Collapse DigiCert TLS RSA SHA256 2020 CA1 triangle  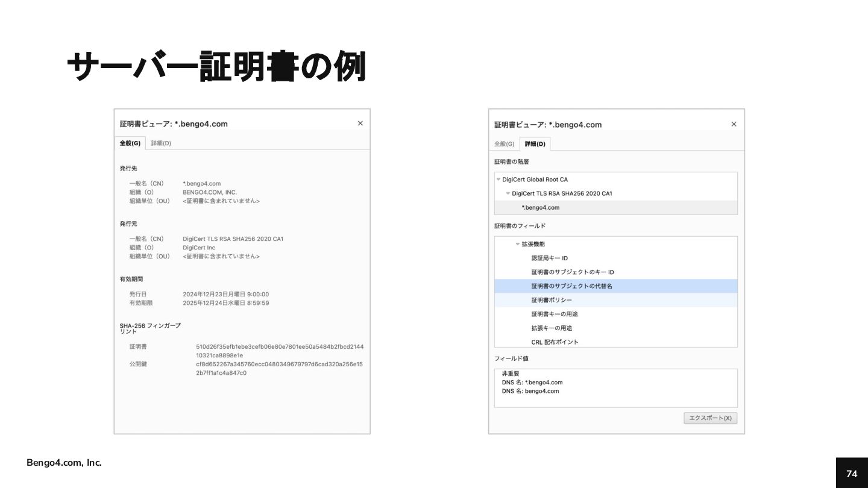point(508,193)
